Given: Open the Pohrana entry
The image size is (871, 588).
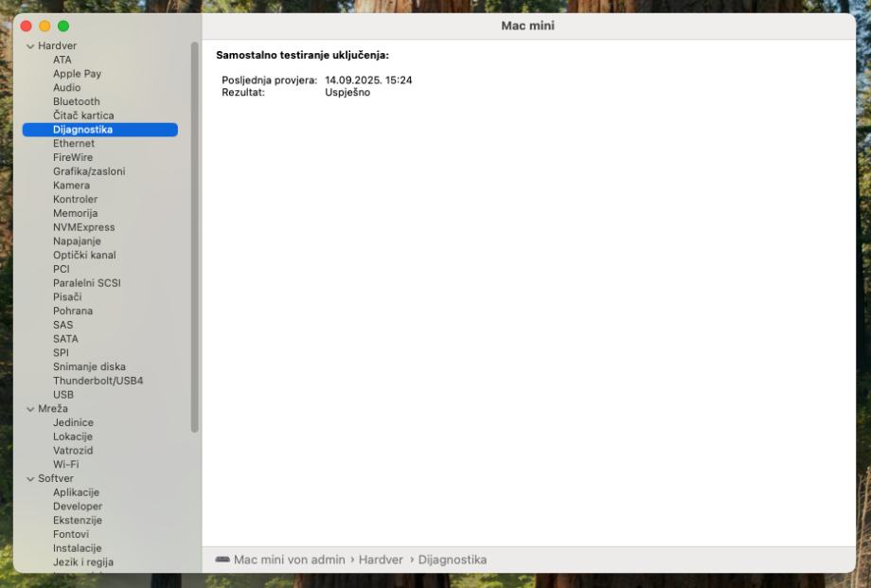Looking at the screenshot, I should pos(73,311).
